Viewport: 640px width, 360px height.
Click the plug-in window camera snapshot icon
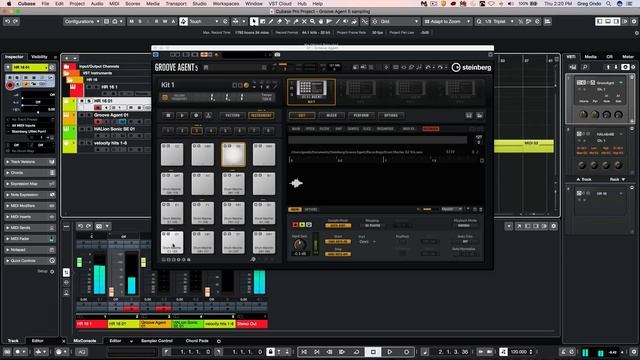[277, 54]
